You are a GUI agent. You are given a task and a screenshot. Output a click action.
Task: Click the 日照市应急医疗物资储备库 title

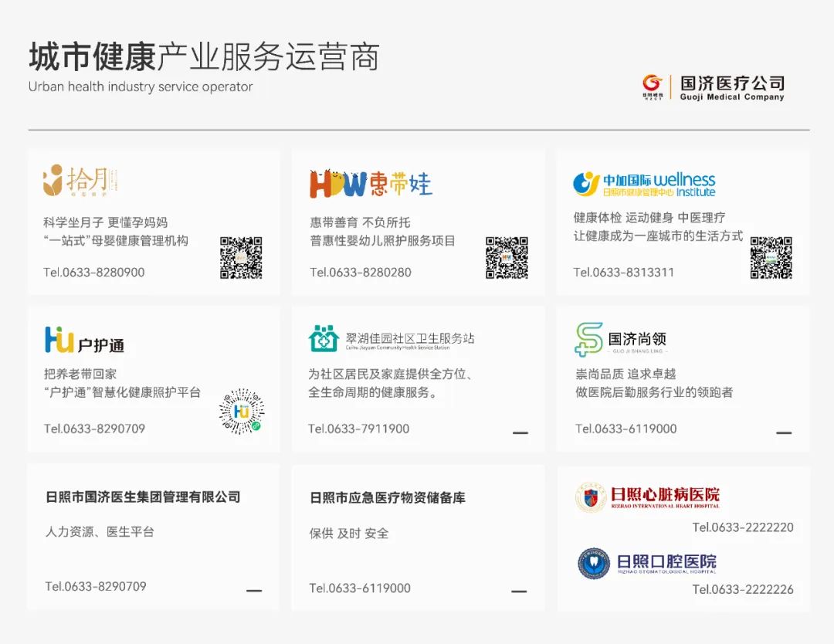387,498
